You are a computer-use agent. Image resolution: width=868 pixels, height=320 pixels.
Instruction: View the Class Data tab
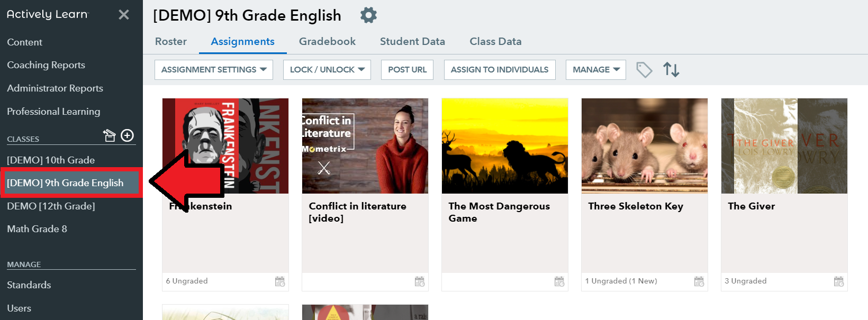click(495, 41)
